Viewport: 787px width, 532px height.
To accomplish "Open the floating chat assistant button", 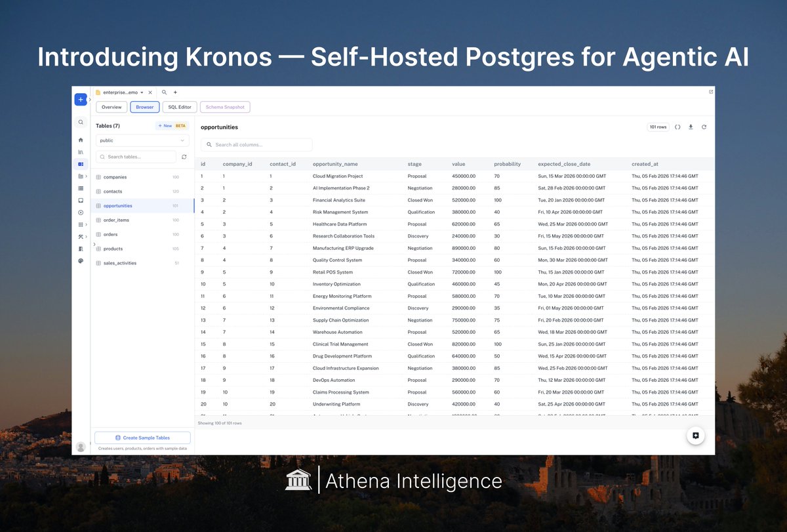I will [x=696, y=436].
